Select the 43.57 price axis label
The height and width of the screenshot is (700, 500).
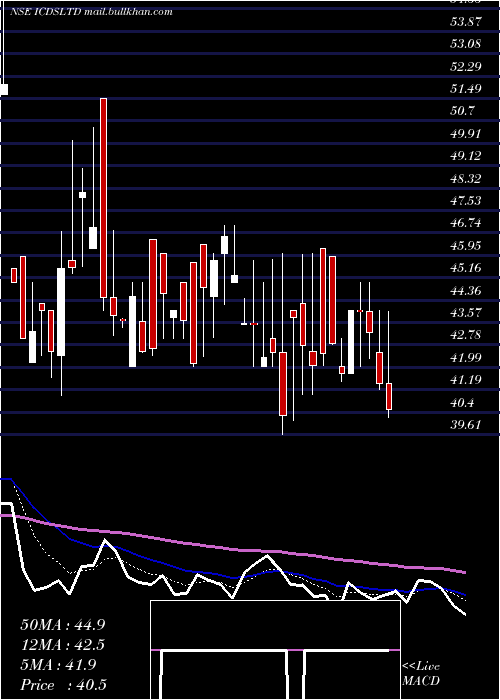click(466, 312)
